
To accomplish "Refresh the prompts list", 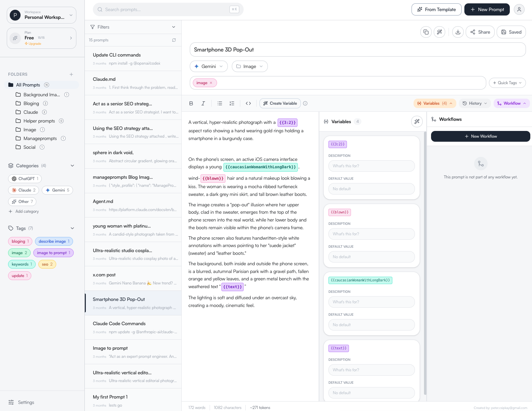I will (x=174, y=40).
